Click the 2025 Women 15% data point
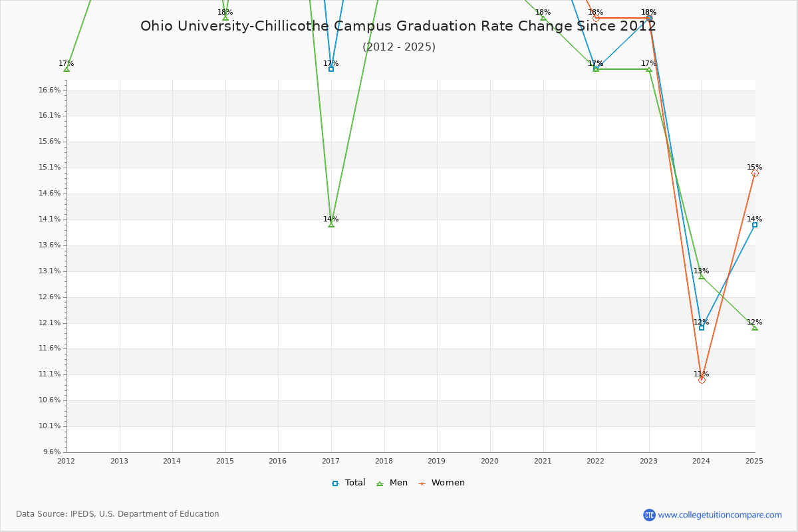 click(755, 173)
